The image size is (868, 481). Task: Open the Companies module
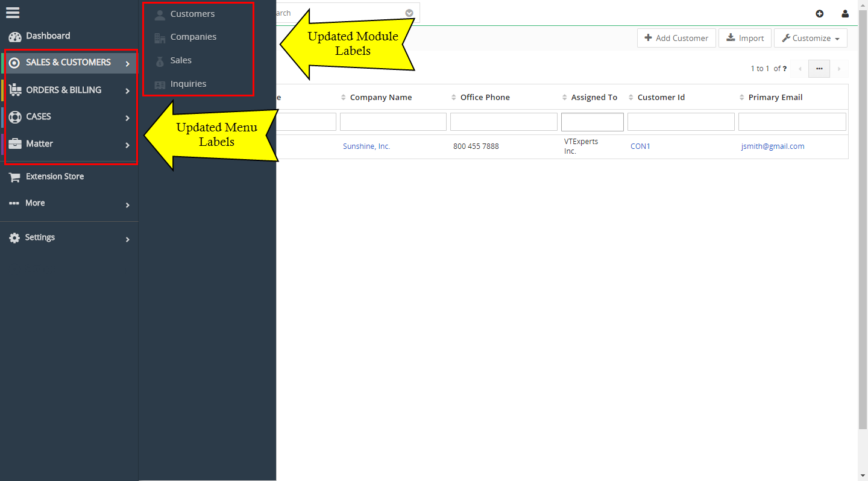click(193, 37)
